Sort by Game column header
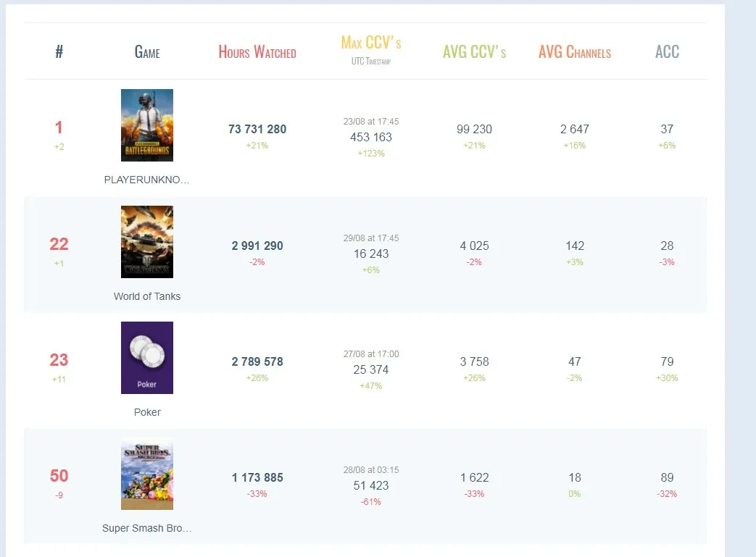Image resolution: width=756 pixels, height=557 pixels. 147,52
